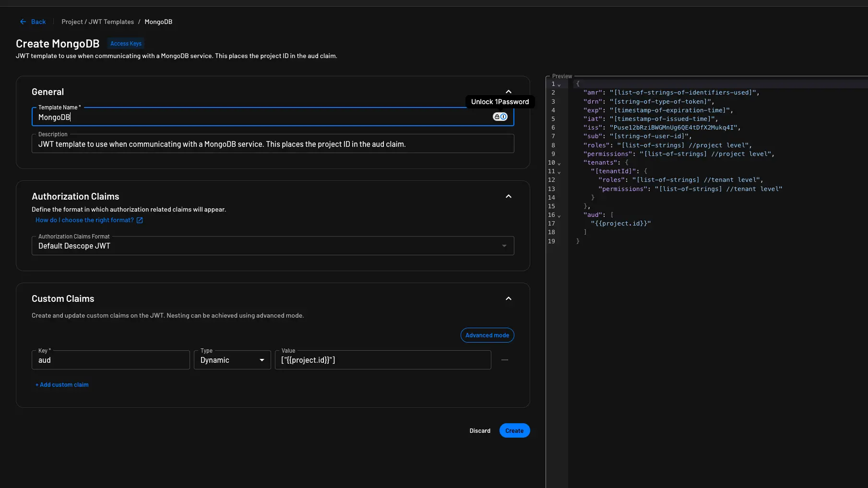Viewport: 868px width, 488px height.
Task: Click the General section heading
Action: [x=48, y=92]
